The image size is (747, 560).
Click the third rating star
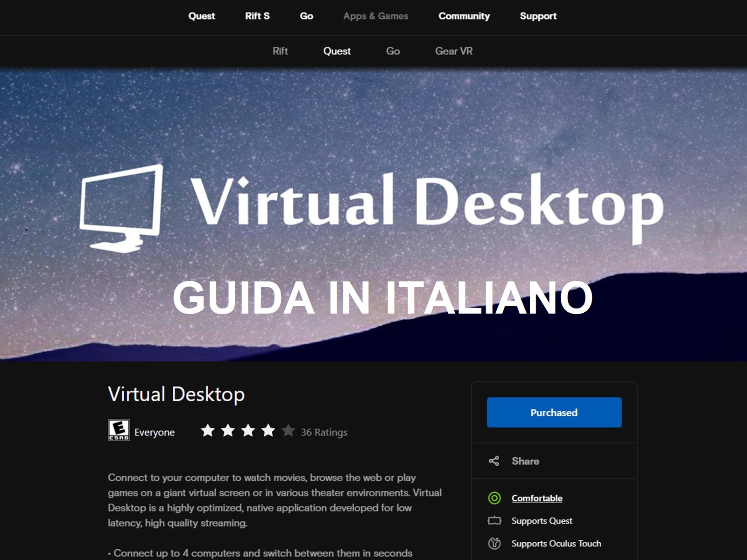(248, 430)
